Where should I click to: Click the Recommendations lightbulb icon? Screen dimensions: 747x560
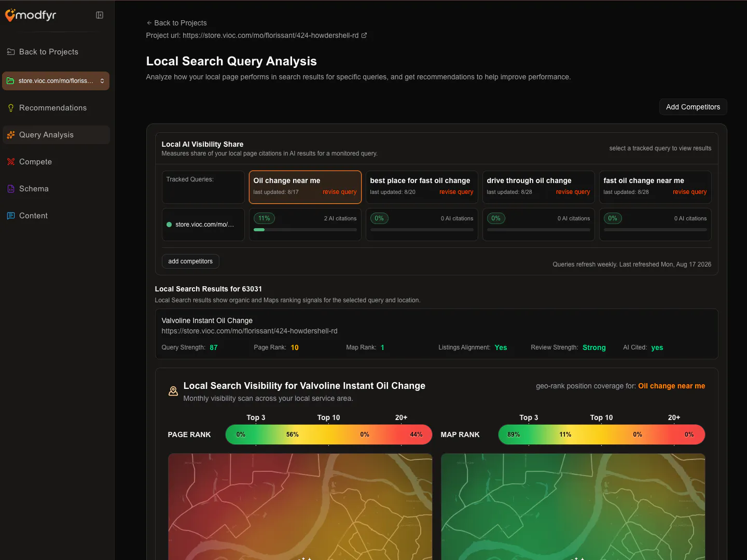(x=11, y=108)
